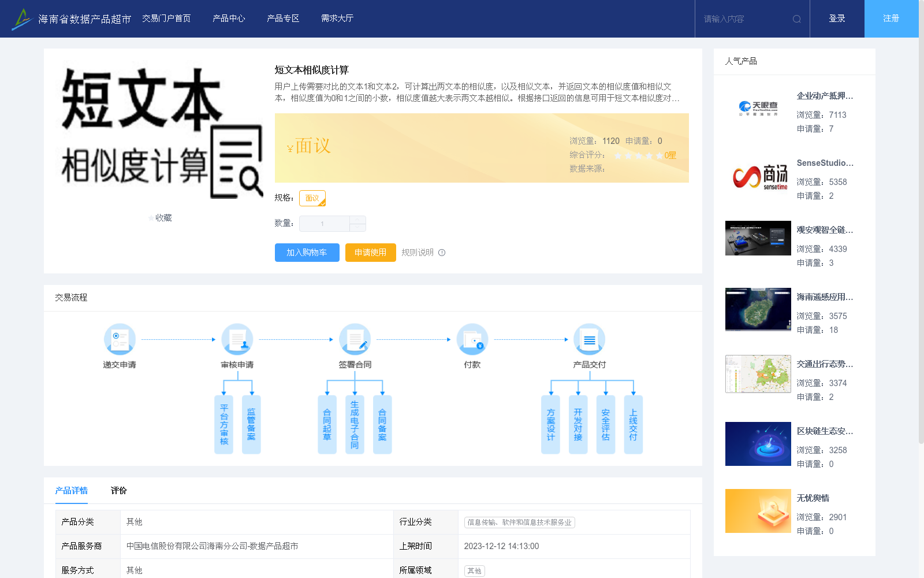This screenshot has width=924, height=578.
Task: Click the site logo in the header
Action: (72, 19)
